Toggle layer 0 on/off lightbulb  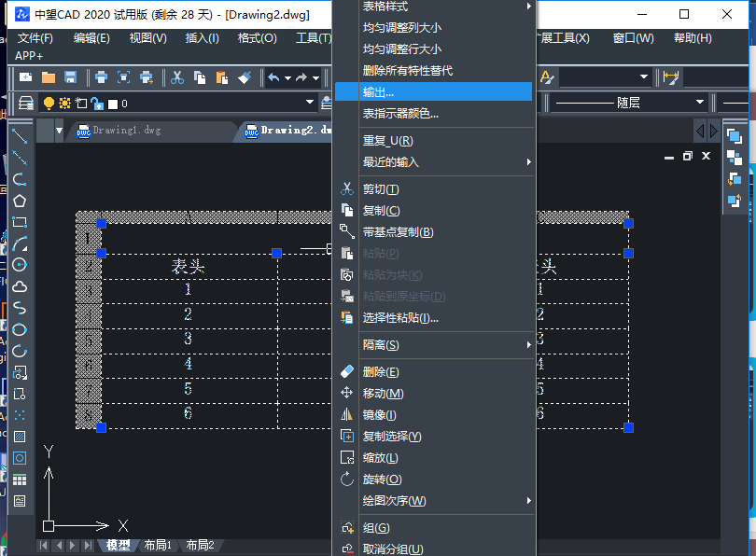[x=50, y=103]
